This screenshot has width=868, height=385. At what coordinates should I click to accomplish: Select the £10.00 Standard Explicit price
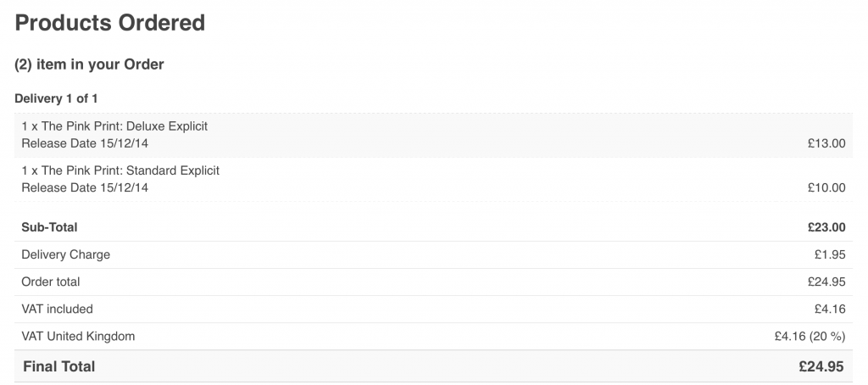[x=826, y=187]
